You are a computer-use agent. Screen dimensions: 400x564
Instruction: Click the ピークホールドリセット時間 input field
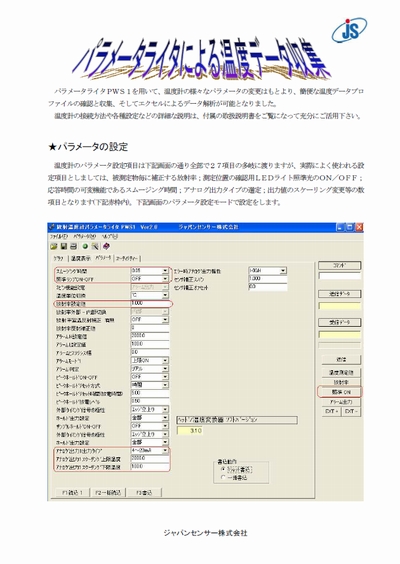click(150, 393)
